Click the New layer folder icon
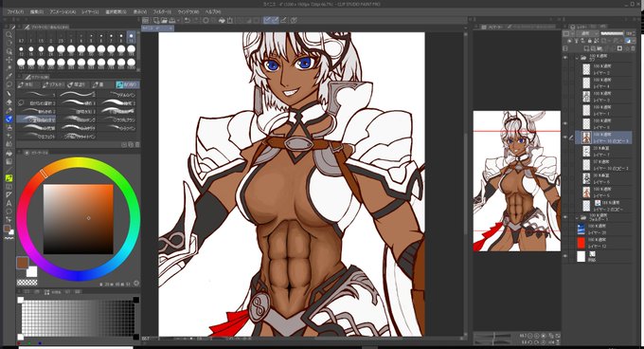 (x=600, y=48)
